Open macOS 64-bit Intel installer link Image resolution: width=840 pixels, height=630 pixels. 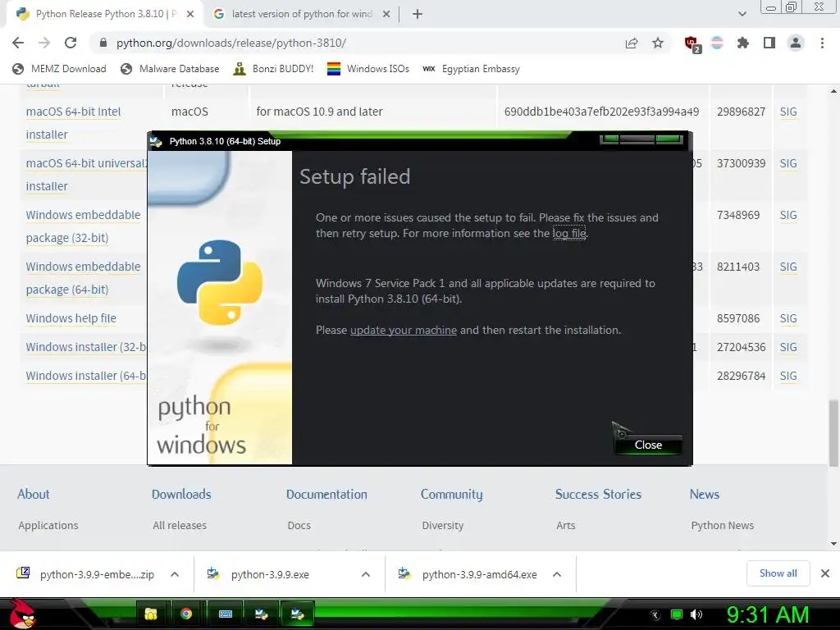(x=73, y=123)
